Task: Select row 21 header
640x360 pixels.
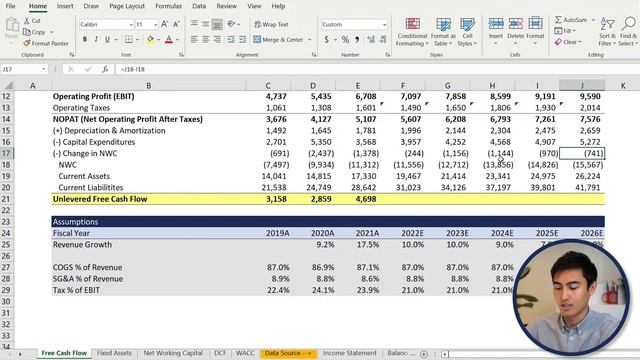Action: click(6, 199)
